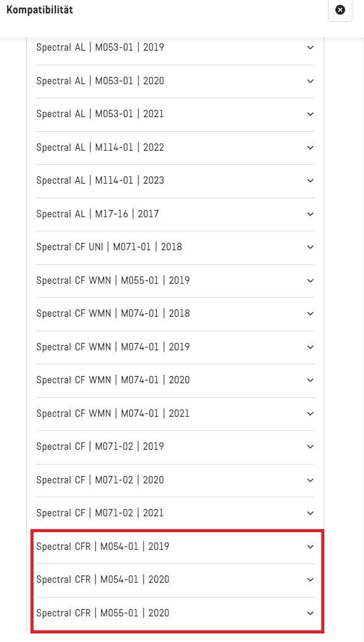This screenshot has width=364, height=642.
Task: Open Spectral CF WMN M074-01 2021 row
Action: (176, 414)
